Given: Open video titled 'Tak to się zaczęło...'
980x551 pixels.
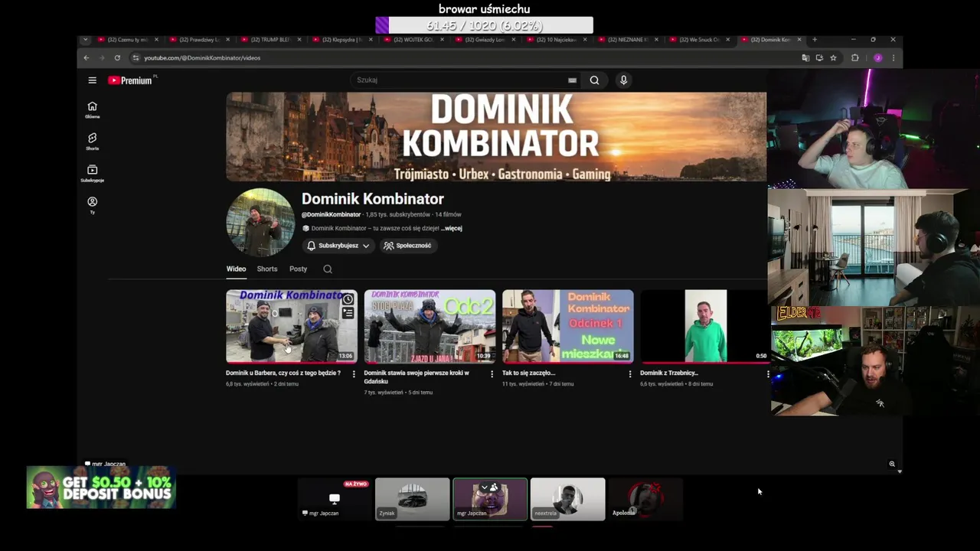Looking at the screenshot, I should (529, 373).
